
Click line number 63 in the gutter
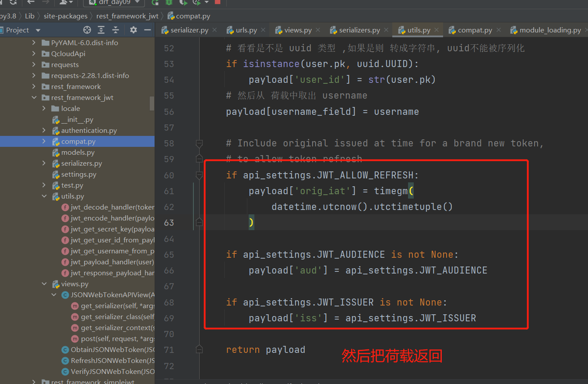(x=169, y=223)
